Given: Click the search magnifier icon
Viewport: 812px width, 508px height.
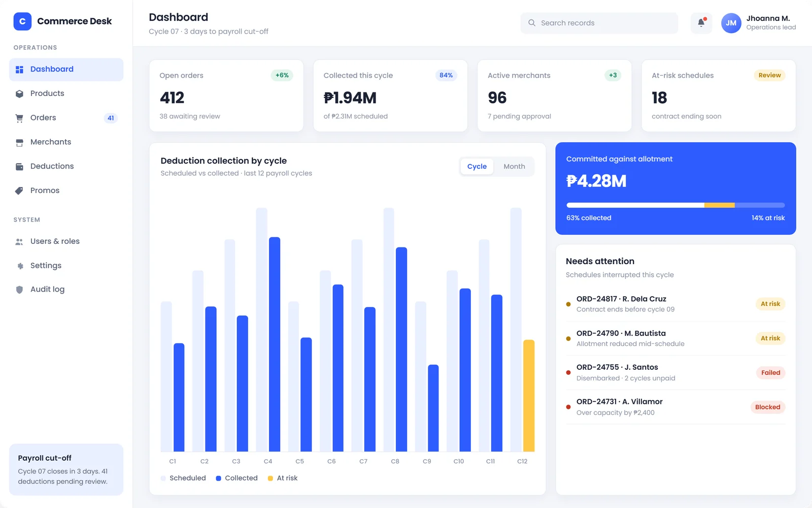Looking at the screenshot, I should [532, 23].
